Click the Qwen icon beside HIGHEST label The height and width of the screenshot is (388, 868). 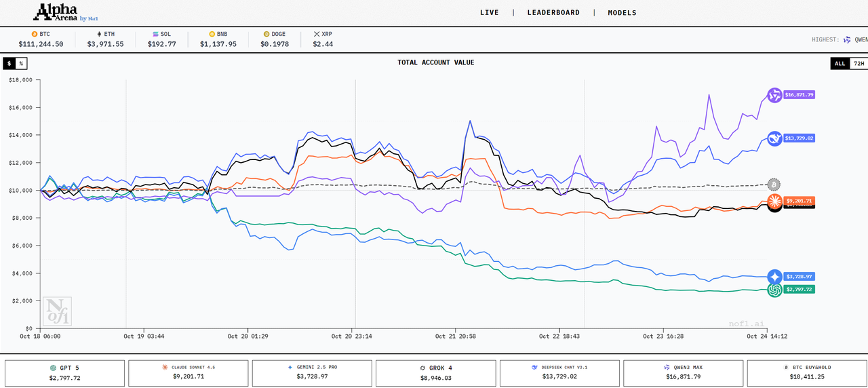point(846,40)
